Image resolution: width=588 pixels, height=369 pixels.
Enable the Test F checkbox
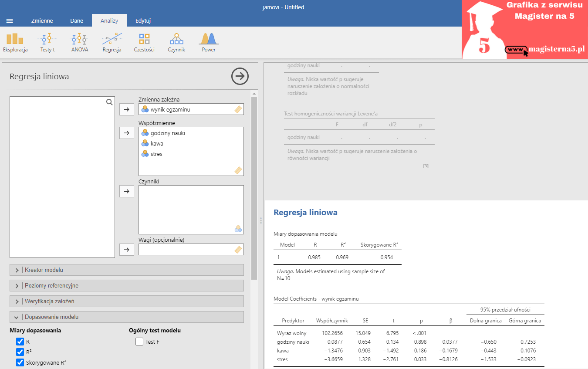(x=139, y=342)
